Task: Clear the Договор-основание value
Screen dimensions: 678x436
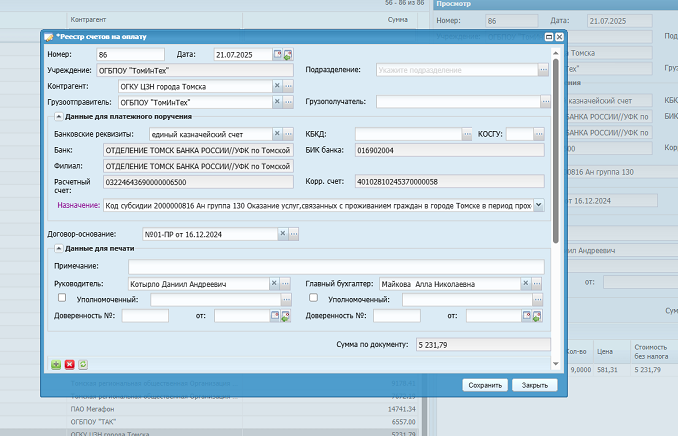Action: coord(283,234)
